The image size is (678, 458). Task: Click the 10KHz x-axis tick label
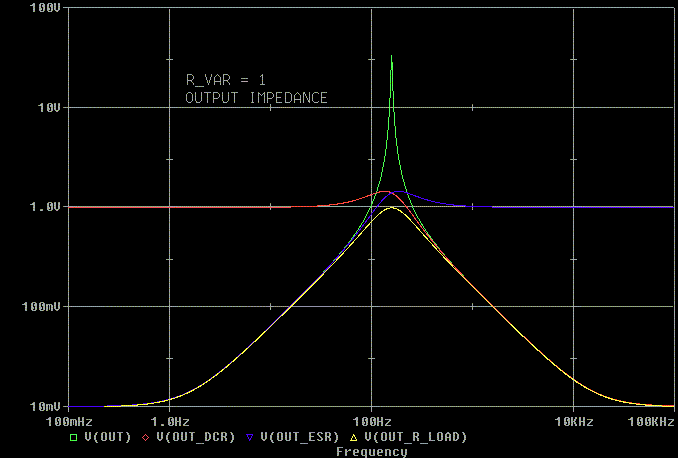coord(572,423)
